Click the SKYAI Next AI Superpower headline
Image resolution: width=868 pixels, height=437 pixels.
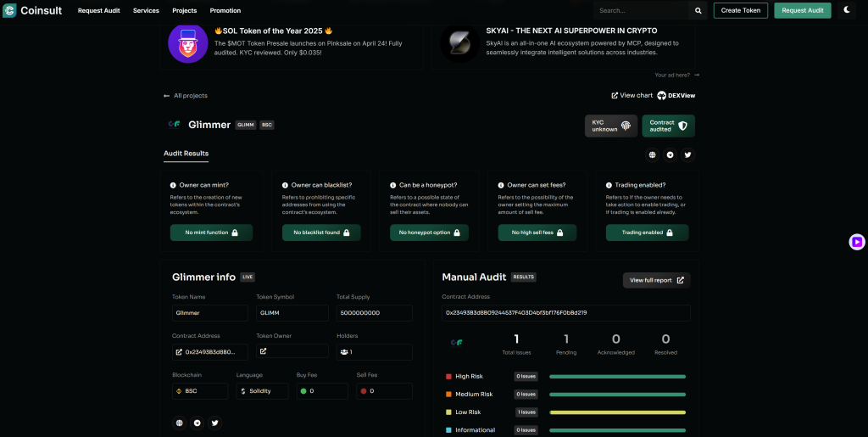tap(572, 31)
